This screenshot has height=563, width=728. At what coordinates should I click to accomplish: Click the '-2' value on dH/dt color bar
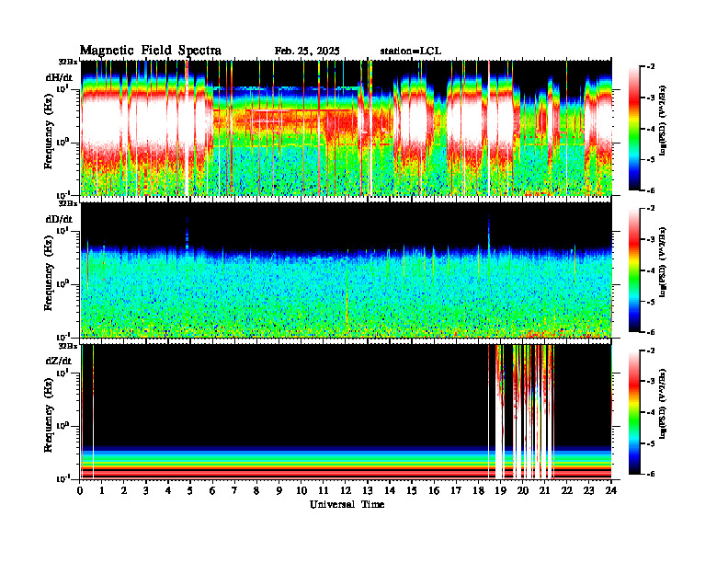point(652,67)
